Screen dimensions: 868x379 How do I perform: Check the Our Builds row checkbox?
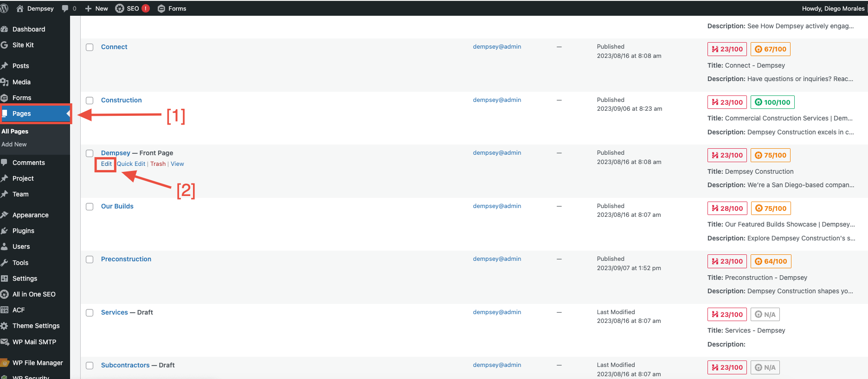90,207
